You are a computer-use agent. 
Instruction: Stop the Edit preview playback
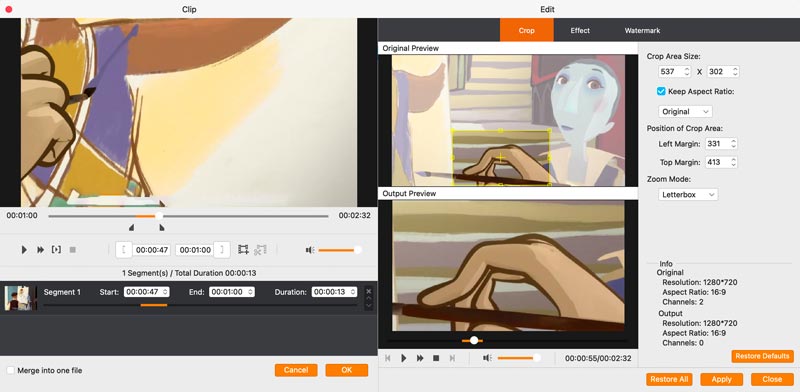point(436,358)
